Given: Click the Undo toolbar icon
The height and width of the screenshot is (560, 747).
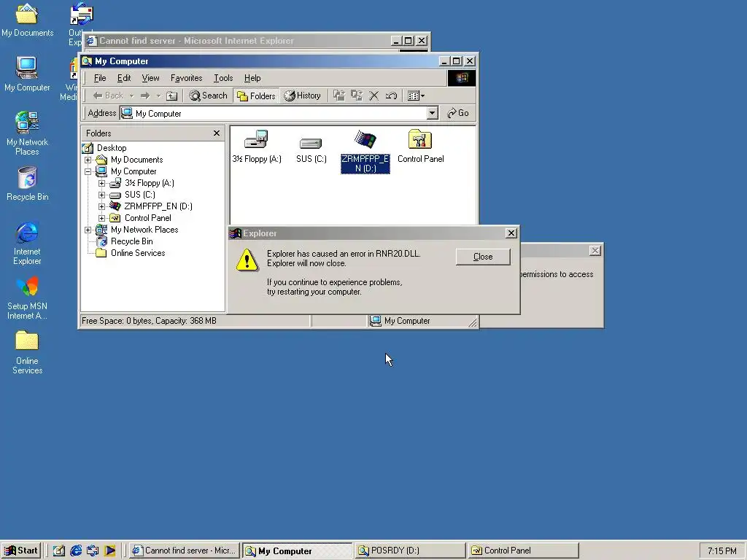Looking at the screenshot, I should 391,96.
